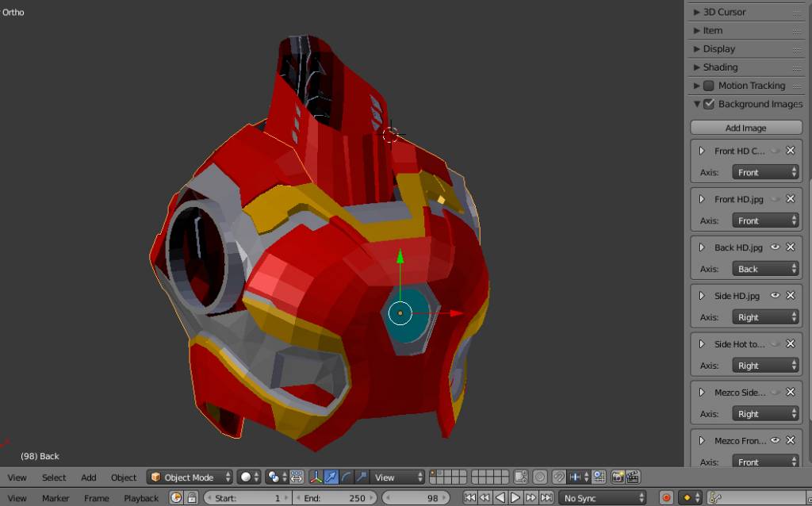
Task: Open the Add menu
Action: pos(89,477)
